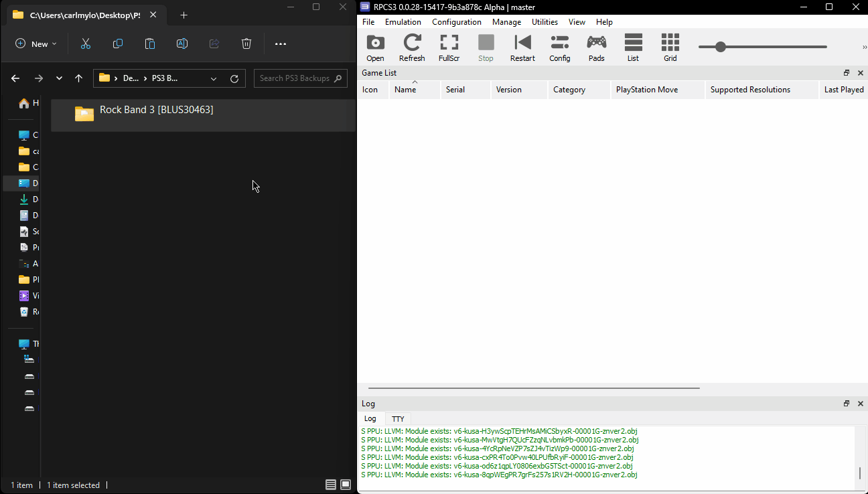Click the Restart icon in RPCS3
Screen dimensions: 868x494
[x=522, y=48]
